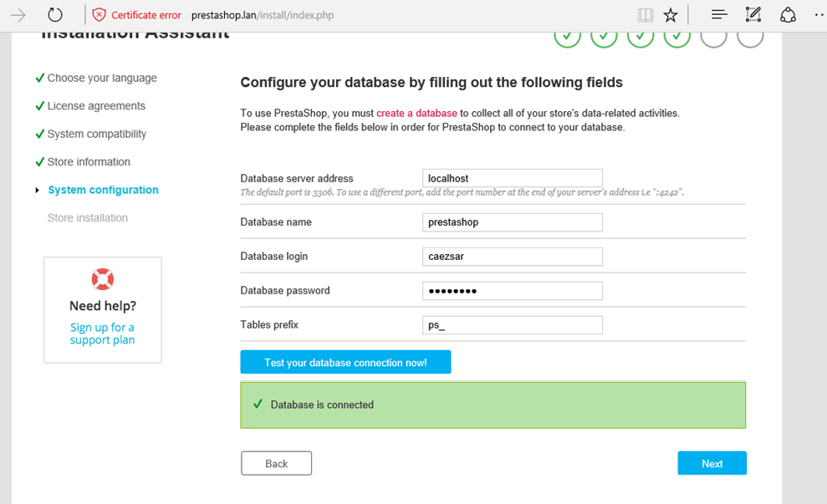The width and height of the screenshot is (827, 504).
Task: Select the System configuration step
Action: tap(103, 190)
